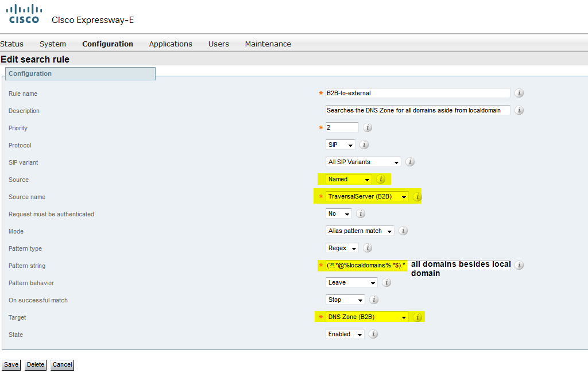Screen dimensions: 588x381
Task: Expand the Pattern behavior Leave dropdown
Action: point(351,282)
